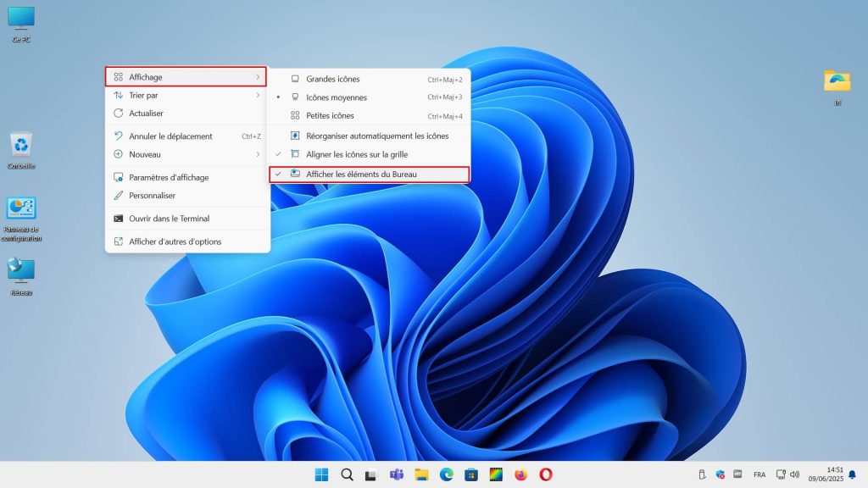Image resolution: width=868 pixels, height=488 pixels.
Task: Open the Microsoft Store
Action: tap(470, 474)
